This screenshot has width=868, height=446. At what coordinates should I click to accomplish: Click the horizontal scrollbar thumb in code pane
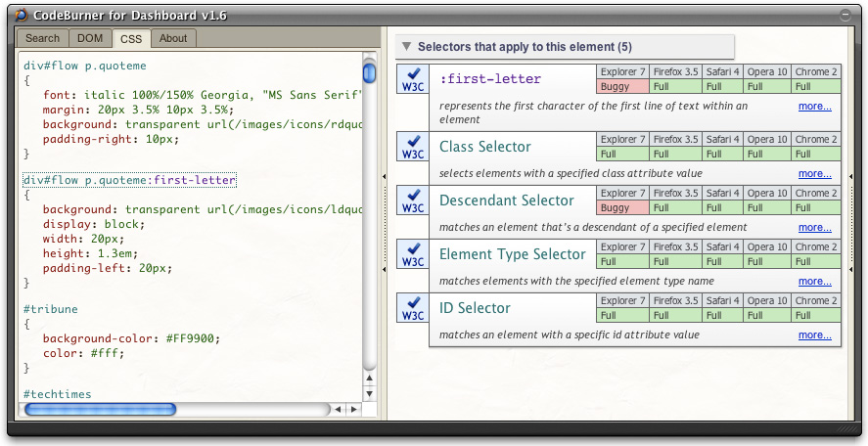(x=100, y=409)
